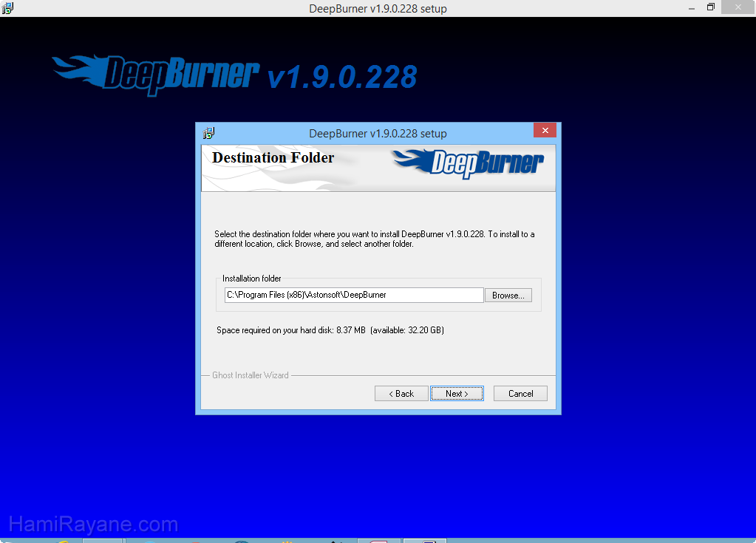Click the large DeepBurner v1.9.0.228 banner logo
Screen dimensions: 756x543
(x=234, y=75)
